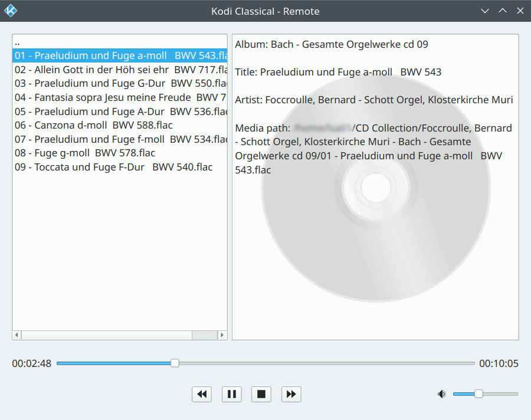
Task: Click the Album line in info panel
Action: pyautogui.click(x=332, y=44)
